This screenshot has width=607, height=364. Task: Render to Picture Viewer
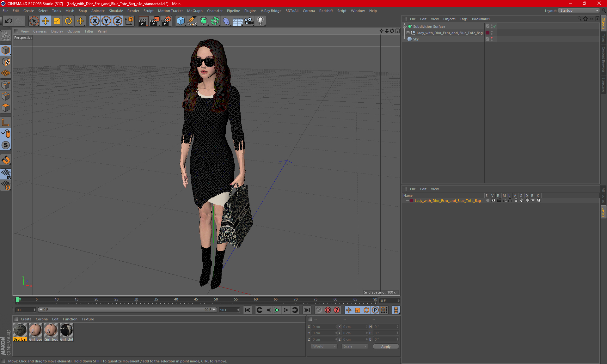[x=155, y=21]
